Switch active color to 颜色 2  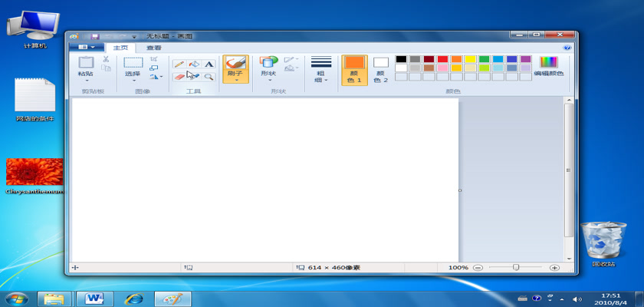click(x=380, y=69)
